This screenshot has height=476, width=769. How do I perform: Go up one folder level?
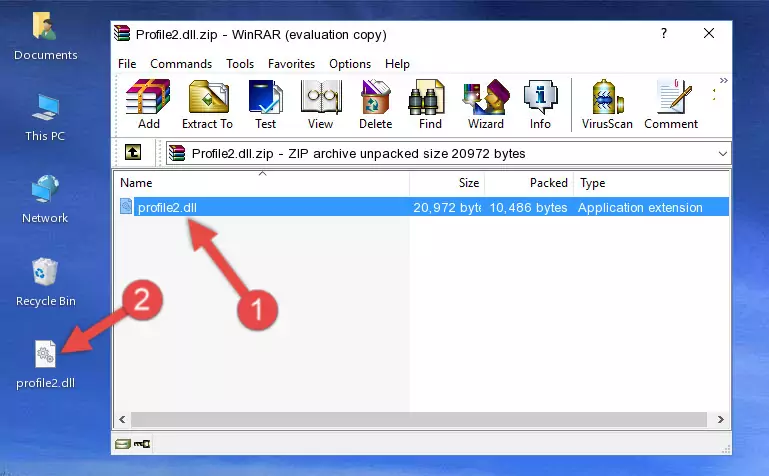133,152
